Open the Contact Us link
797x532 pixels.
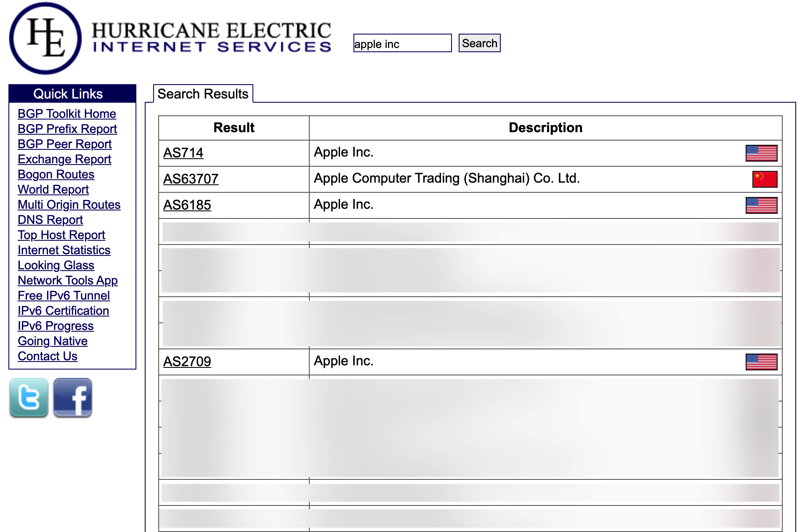pos(48,356)
